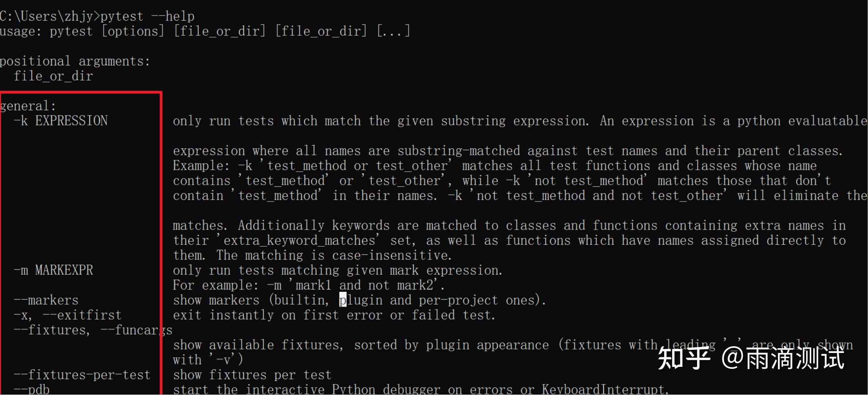Click the 'start the interactive Python debugger' line

click(x=421, y=389)
